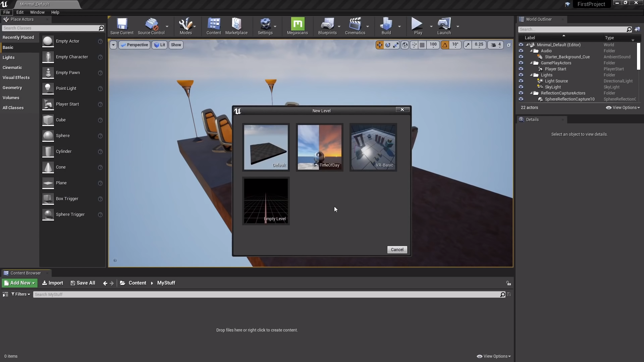
Task: Select the Geometry category in Place Actors
Action: [x=12, y=88]
